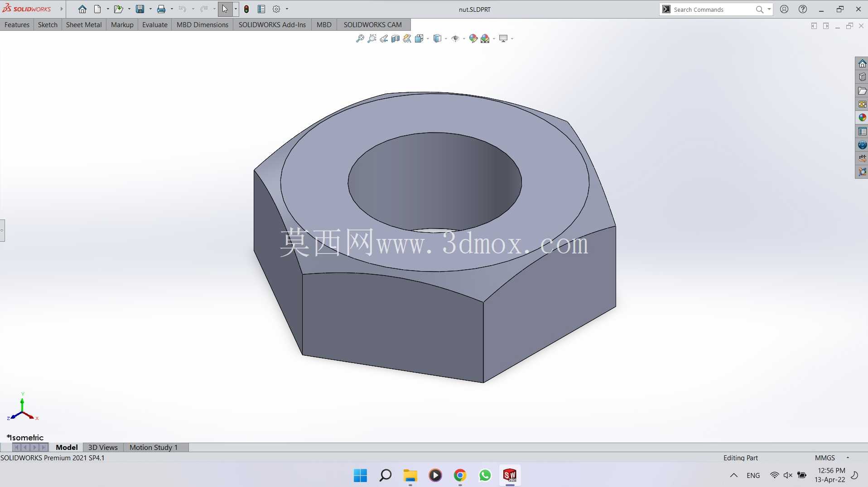Image resolution: width=868 pixels, height=487 pixels.
Task: Toggle the Section View icon
Action: tap(395, 38)
